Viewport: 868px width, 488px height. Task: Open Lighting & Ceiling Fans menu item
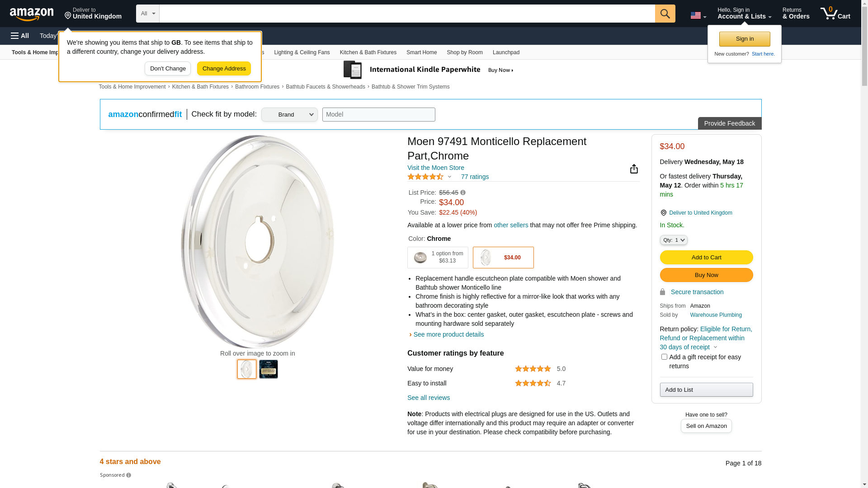(302, 52)
